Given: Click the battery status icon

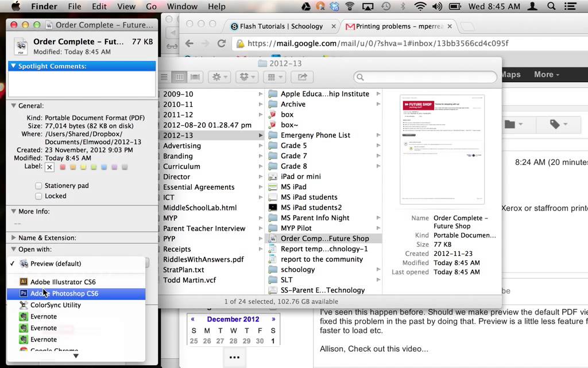Looking at the screenshot, I should coord(455,6).
